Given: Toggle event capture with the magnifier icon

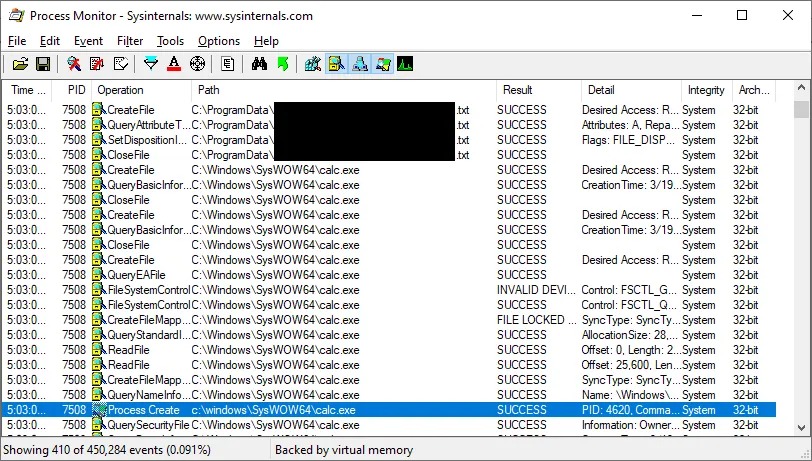Looking at the screenshot, I should [x=74, y=64].
